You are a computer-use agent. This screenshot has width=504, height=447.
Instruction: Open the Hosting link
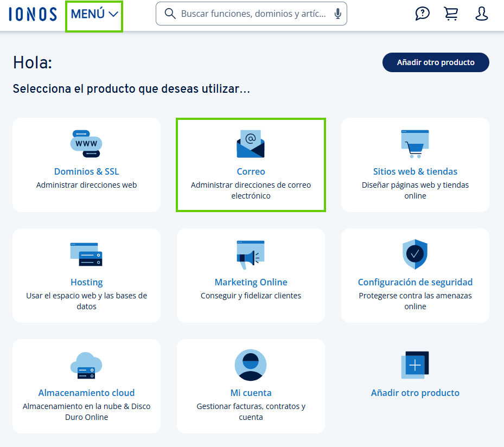click(86, 282)
